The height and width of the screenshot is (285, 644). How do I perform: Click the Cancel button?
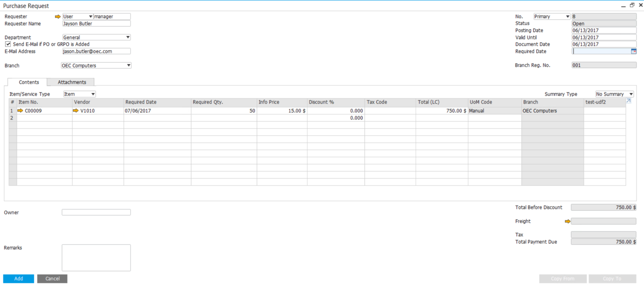pyautogui.click(x=52, y=279)
